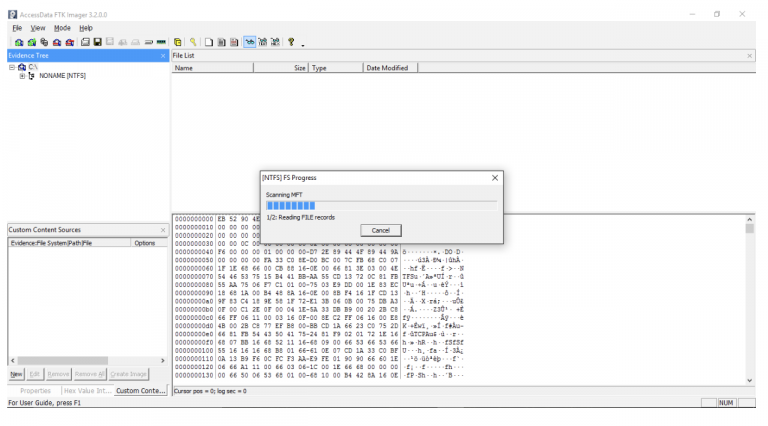The height and width of the screenshot is (426, 768).
Task: Close the File List panel
Action: [x=749, y=56]
